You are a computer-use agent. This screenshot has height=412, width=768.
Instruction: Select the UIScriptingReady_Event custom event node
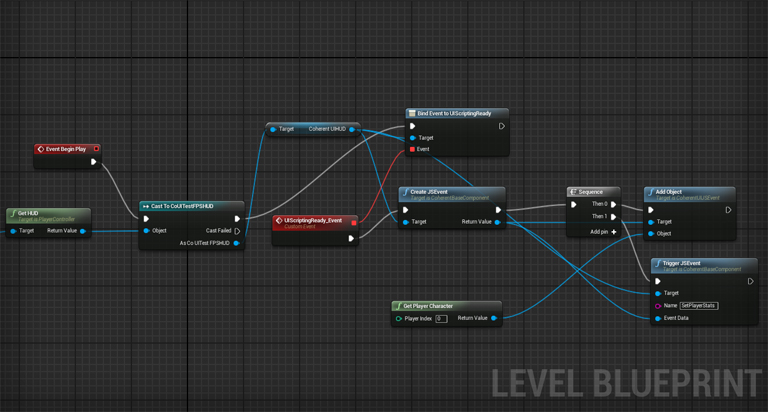(313, 221)
